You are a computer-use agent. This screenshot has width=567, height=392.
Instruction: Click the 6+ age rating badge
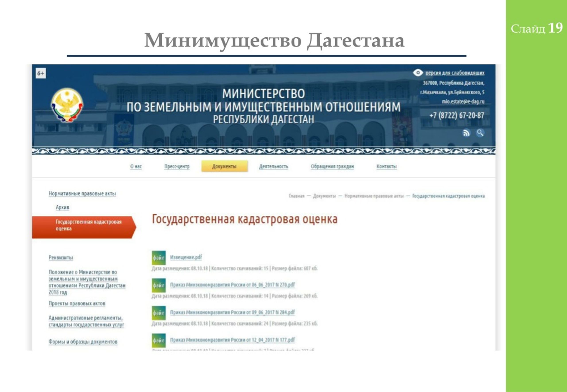[41, 73]
